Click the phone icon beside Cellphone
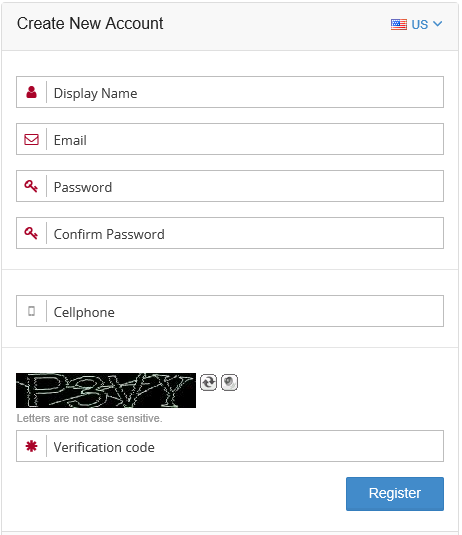Screen dimensions: 462x535 [31, 311]
